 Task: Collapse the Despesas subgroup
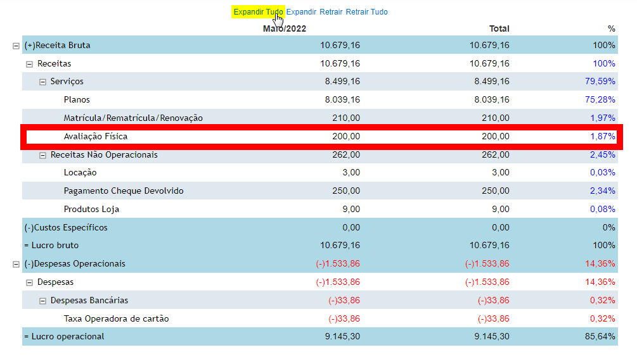[x=29, y=282]
